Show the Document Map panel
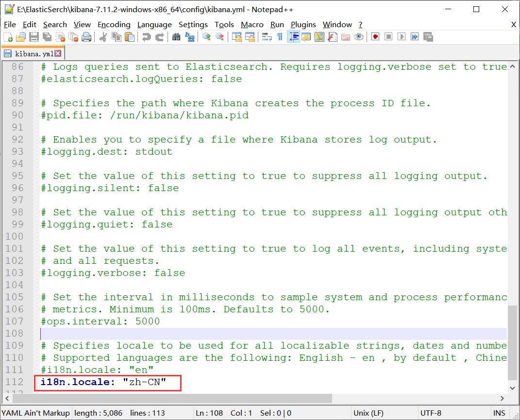 pyautogui.click(x=319, y=37)
